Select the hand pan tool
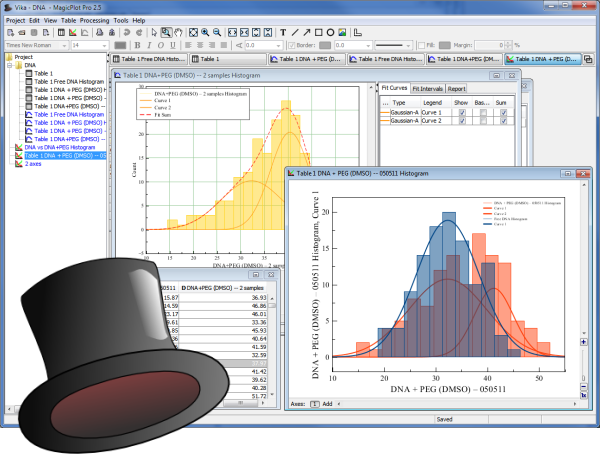The image size is (600, 470). [178, 33]
